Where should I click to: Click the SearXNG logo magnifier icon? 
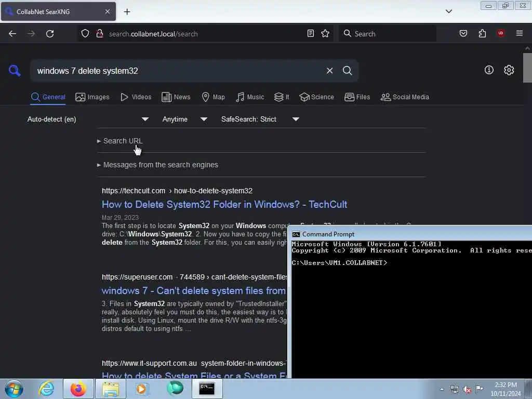(15, 71)
